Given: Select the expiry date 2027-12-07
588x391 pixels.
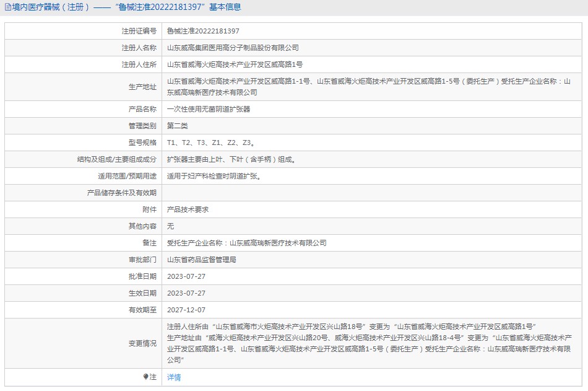Looking at the screenshot, I should [x=186, y=310].
